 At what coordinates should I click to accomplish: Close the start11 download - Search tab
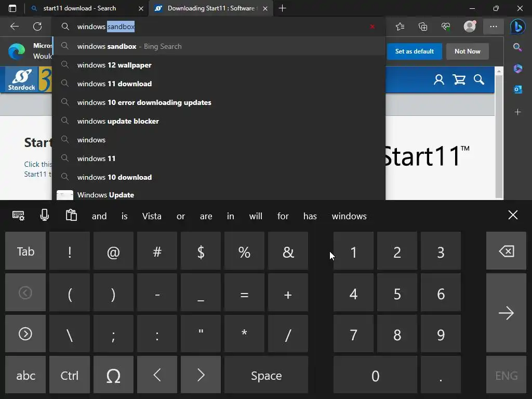point(141,8)
